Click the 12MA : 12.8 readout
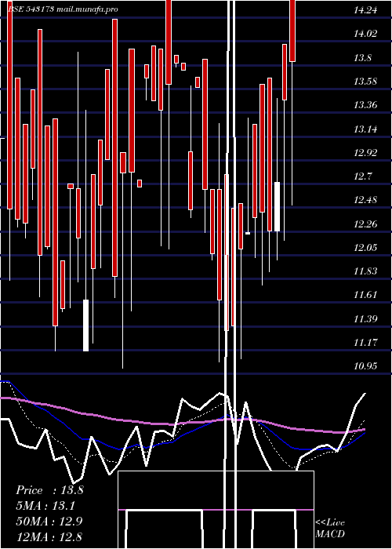 coord(49,536)
